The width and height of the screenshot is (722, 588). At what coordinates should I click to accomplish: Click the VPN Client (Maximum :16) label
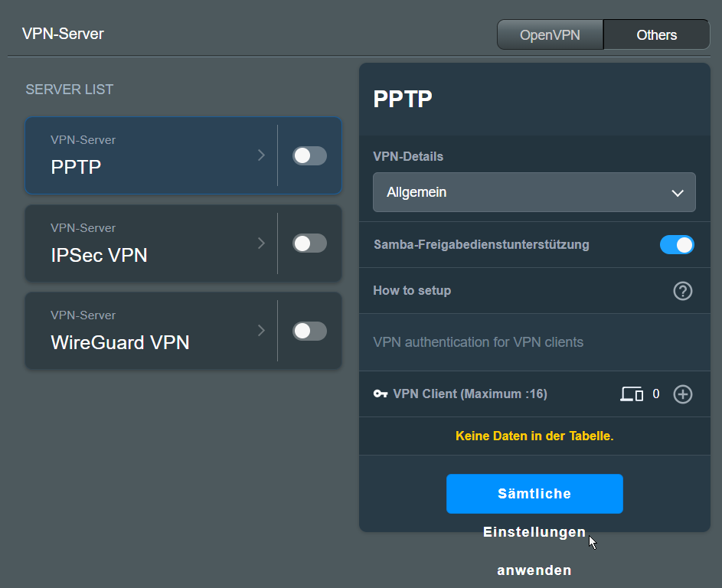coord(470,394)
